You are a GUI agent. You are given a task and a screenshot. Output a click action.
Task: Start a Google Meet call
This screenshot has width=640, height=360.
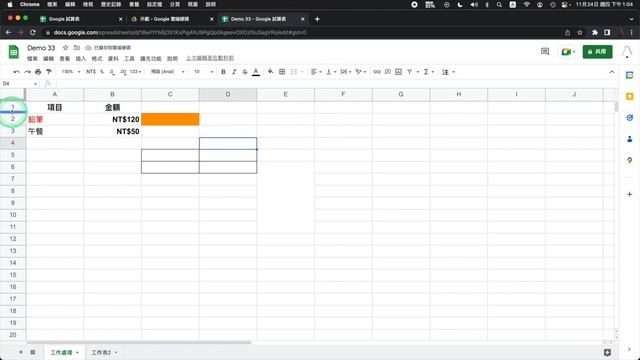click(567, 52)
